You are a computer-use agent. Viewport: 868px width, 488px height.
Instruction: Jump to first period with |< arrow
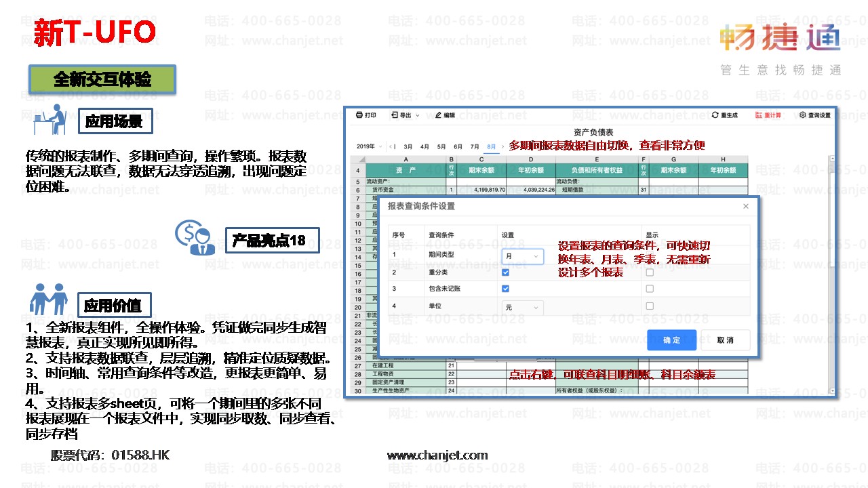(393, 146)
